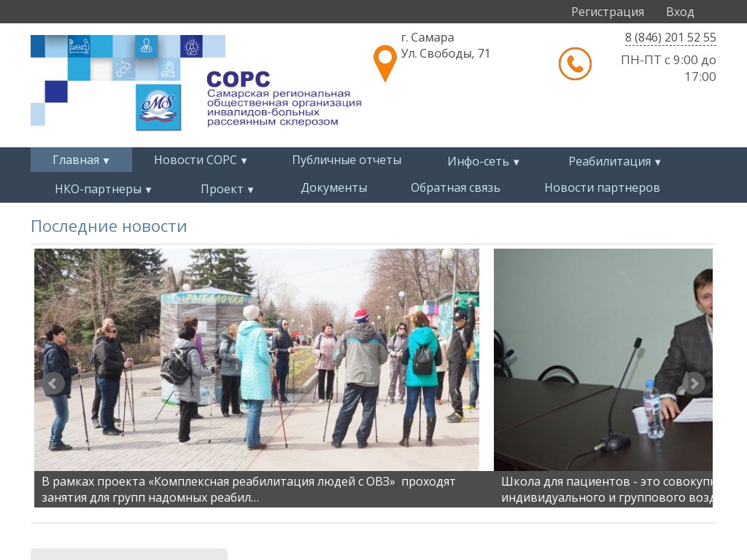This screenshot has height=560, width=747.
Task: Click the Вход login link
Action: (680, 12)
